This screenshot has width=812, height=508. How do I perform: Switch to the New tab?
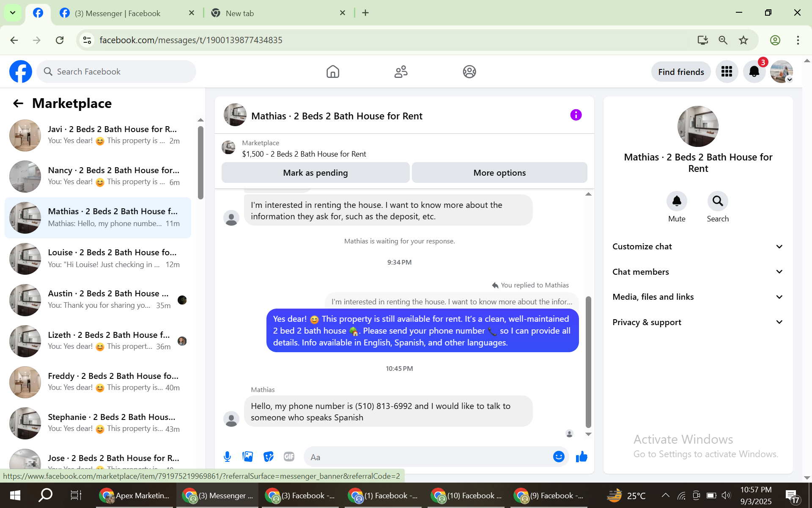coord(279,13)
